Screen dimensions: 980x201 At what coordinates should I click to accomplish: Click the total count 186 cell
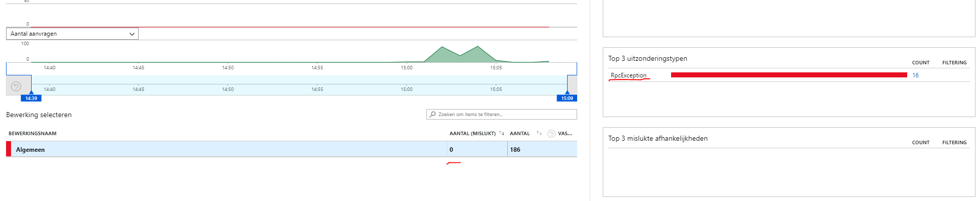click(x=542, y=149)
